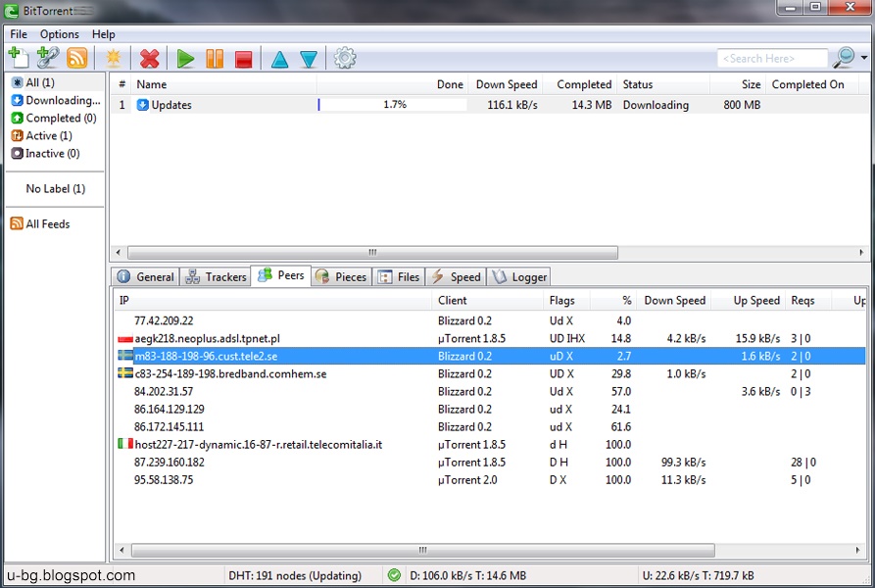Click the red X Remove torrent icon
Image resolution: width=875 pixels, height=588 pixels.
(149, 59)
